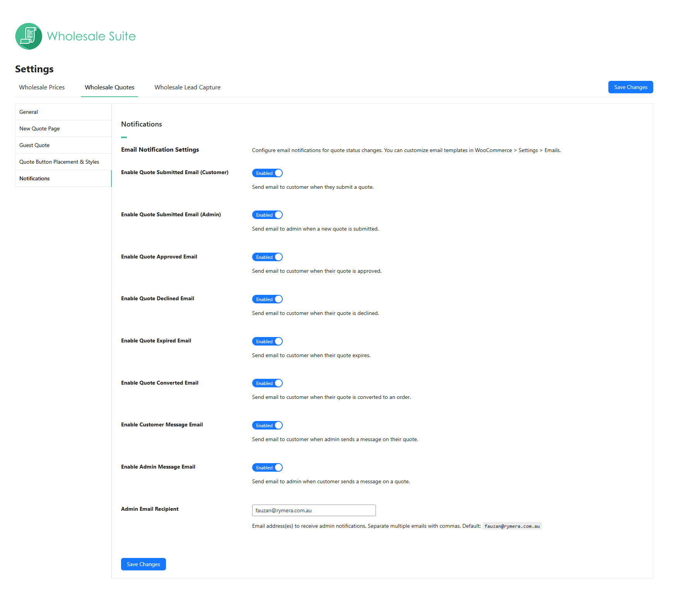Click the top Save Changes button

(630, 87)
